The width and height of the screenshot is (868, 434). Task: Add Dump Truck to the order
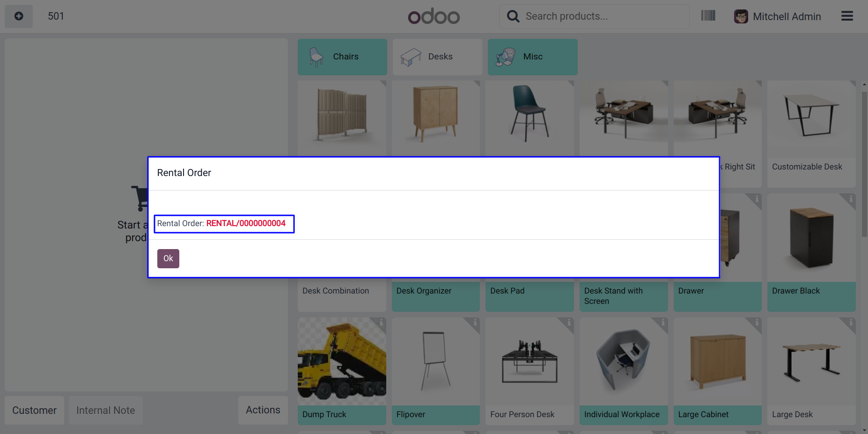point(342,371)
